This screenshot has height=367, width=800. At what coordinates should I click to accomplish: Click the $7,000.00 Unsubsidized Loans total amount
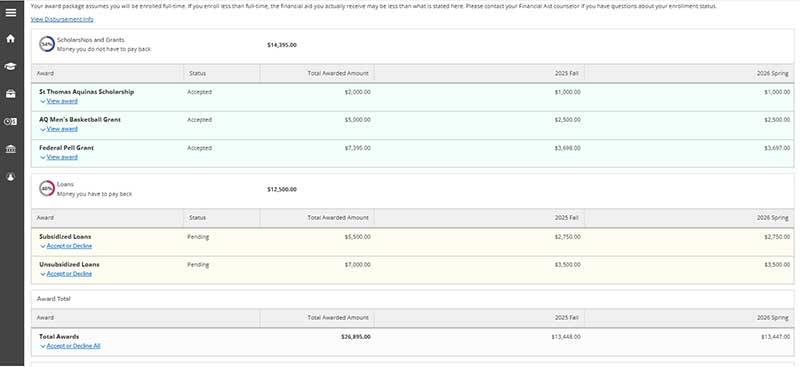click(358, 264)
